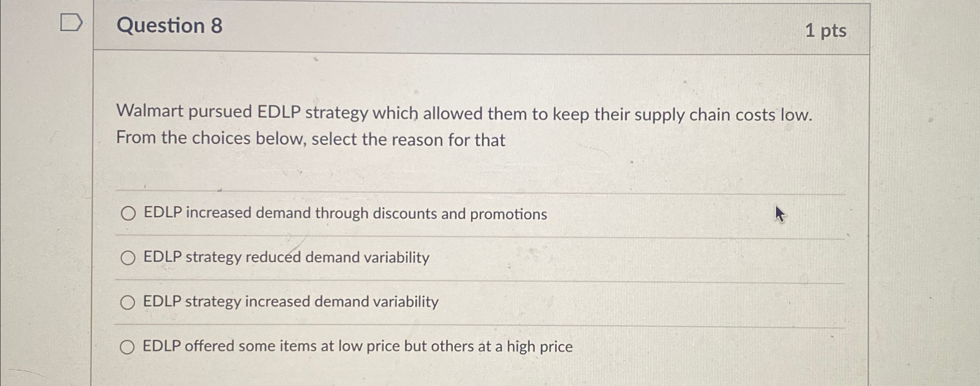Click 'select the reason for that' text

click(408, 140)
